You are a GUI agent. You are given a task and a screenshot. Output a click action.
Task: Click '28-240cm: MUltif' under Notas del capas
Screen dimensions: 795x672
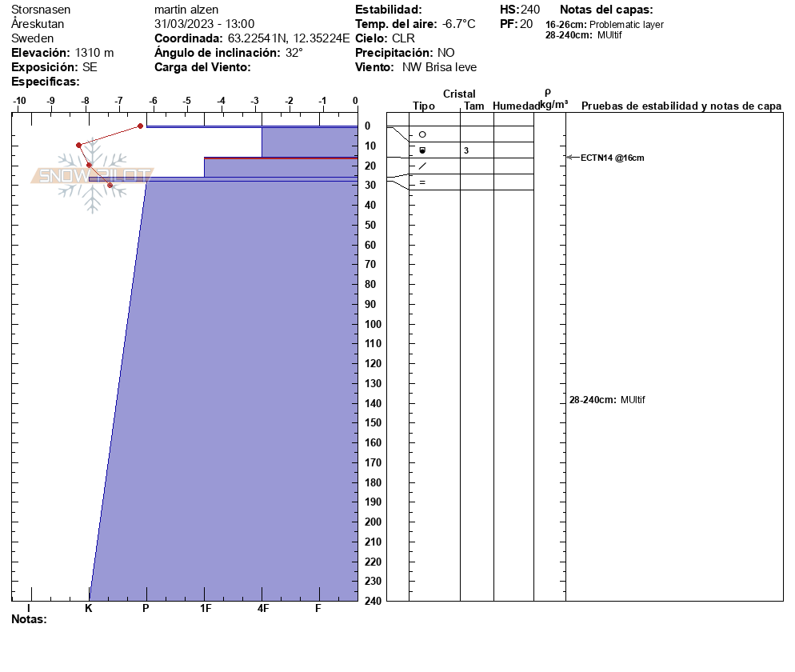[584, 35]
